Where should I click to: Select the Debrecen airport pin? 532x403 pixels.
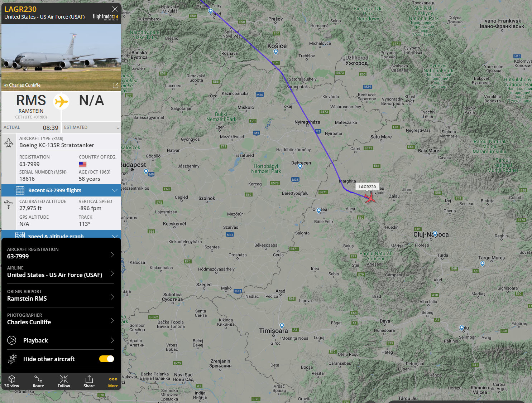point(300,166)
